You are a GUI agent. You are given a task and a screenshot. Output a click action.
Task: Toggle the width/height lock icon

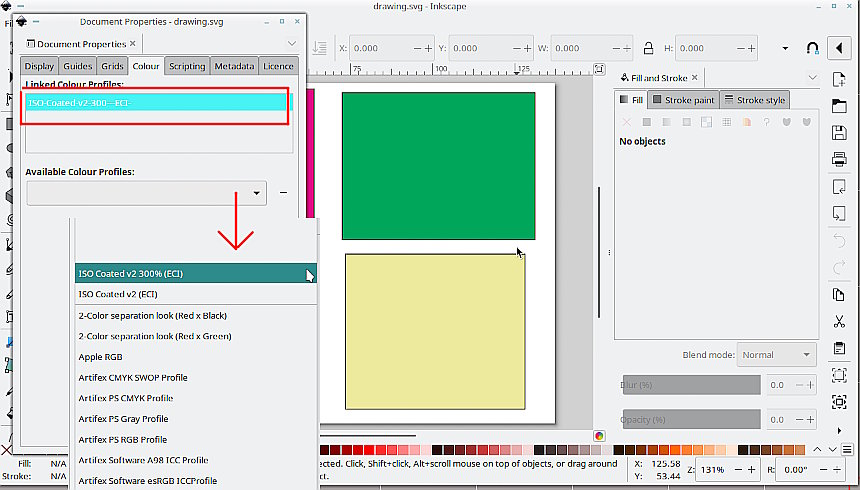pos(648,48)
